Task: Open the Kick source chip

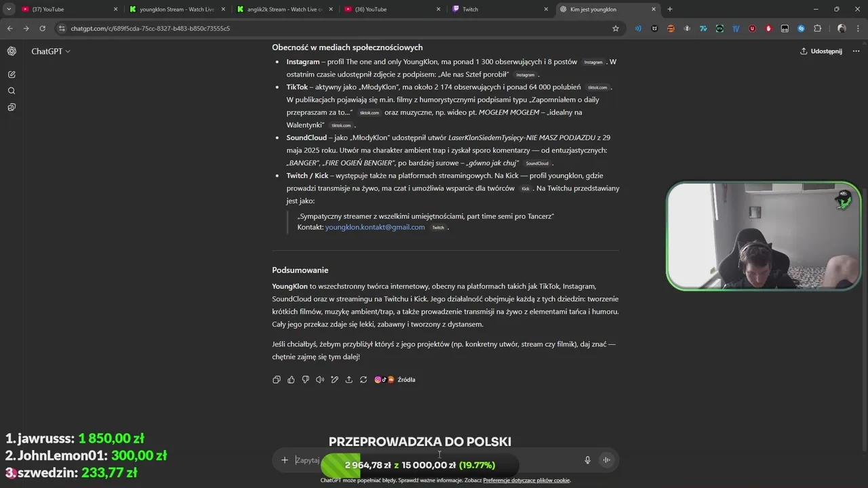Action: click(526, 189)
